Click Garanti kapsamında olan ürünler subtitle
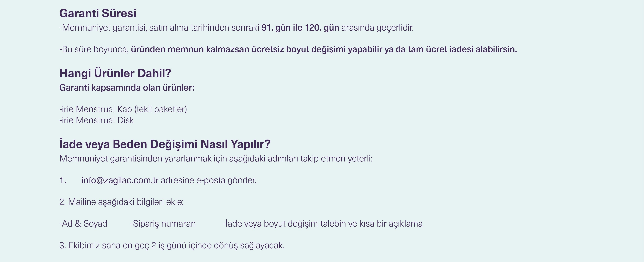The height and width of the screenshot is (262, 644). pos(127,88)
